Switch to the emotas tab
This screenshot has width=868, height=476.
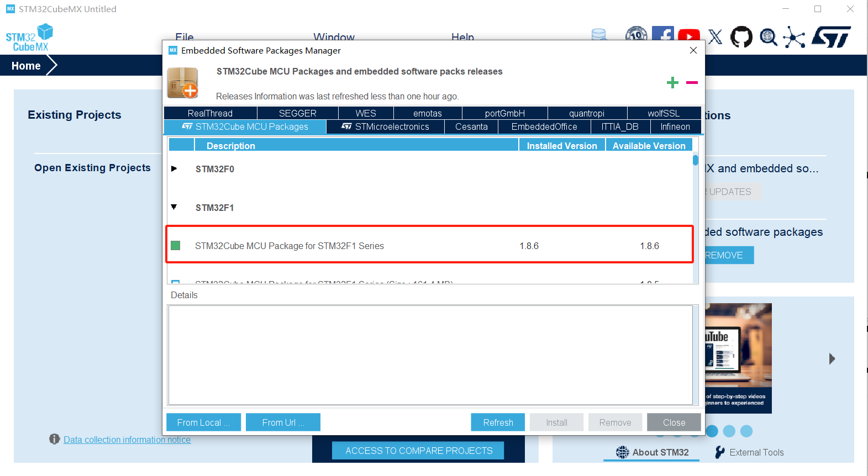point(428,113)
